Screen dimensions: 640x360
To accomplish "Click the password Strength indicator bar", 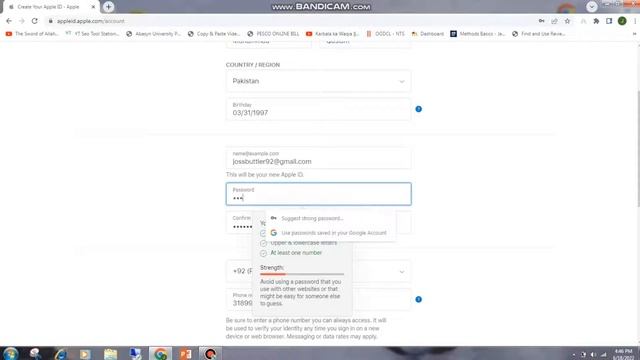I will click(302, 274).
